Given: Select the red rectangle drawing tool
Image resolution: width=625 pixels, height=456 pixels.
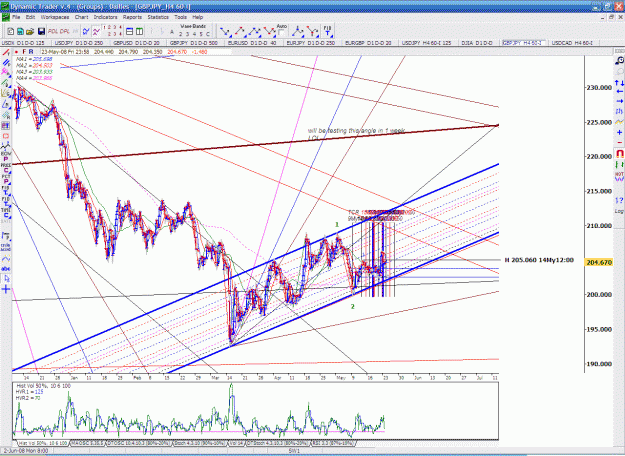Looking at the screenshot, I should 6,136.
